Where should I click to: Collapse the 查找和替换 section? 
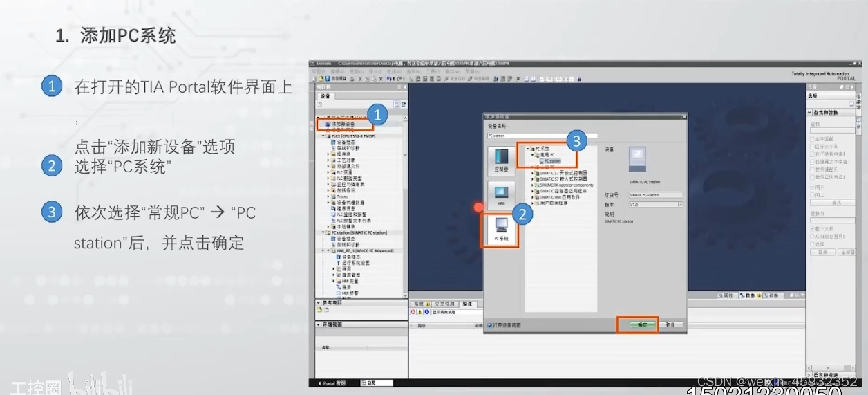point(810,112)
